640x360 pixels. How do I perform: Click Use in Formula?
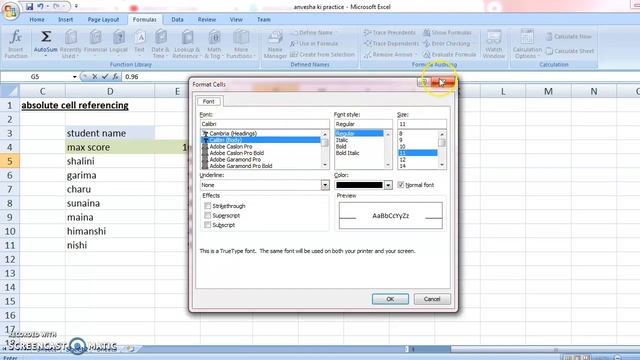(x=314, y=43)
